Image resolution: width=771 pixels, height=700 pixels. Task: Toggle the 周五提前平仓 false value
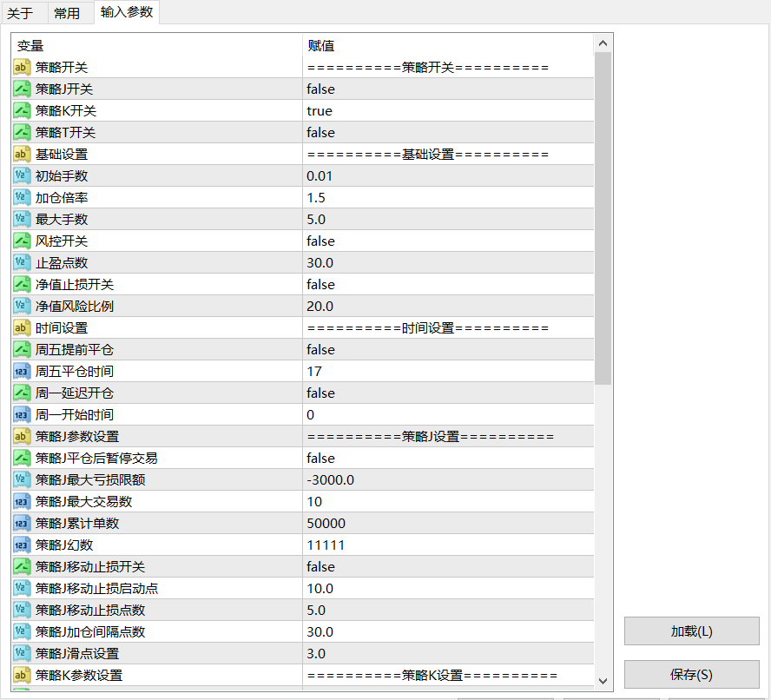320,350
